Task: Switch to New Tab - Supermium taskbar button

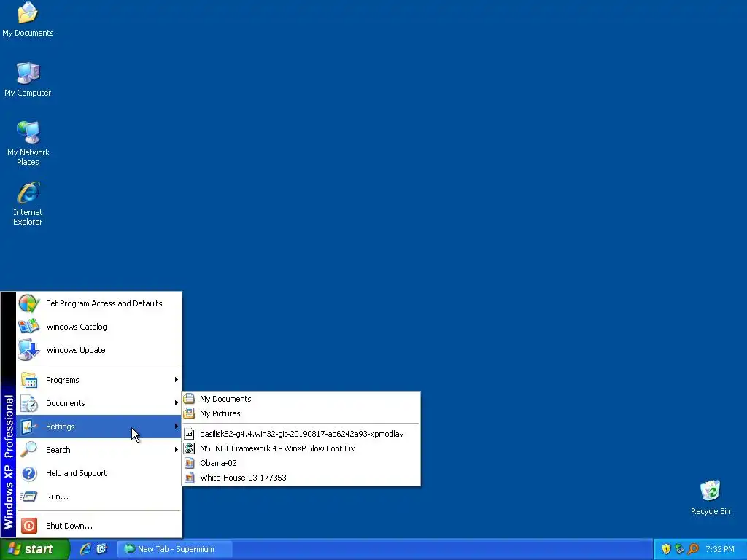Action: [x=175, y=549]
